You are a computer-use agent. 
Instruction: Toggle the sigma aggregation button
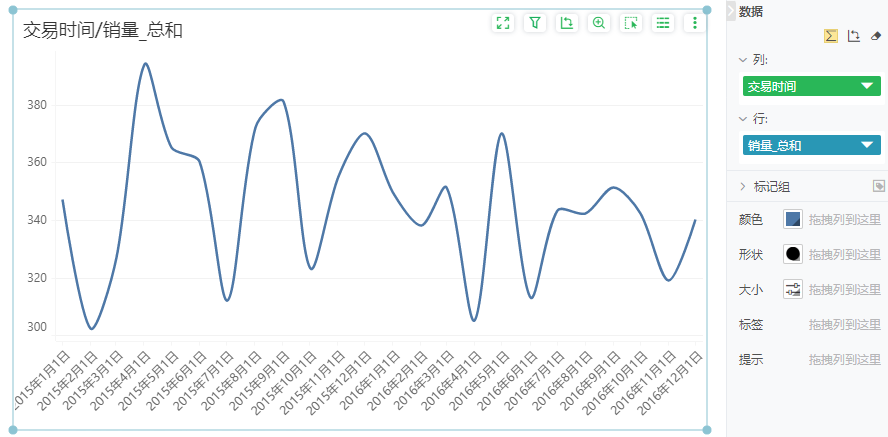click(831, 36)
